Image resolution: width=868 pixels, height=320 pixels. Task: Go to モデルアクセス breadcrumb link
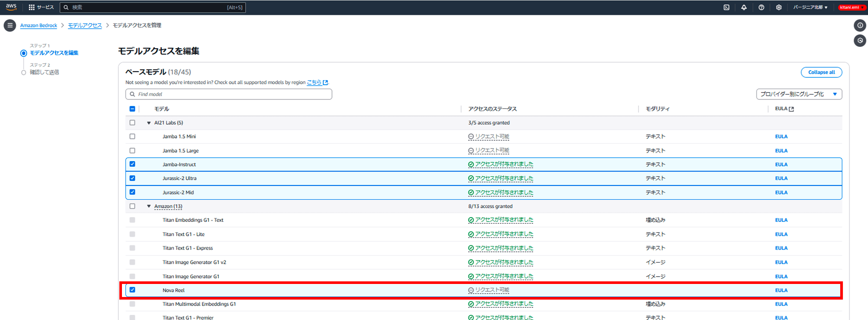pos(85,26)
